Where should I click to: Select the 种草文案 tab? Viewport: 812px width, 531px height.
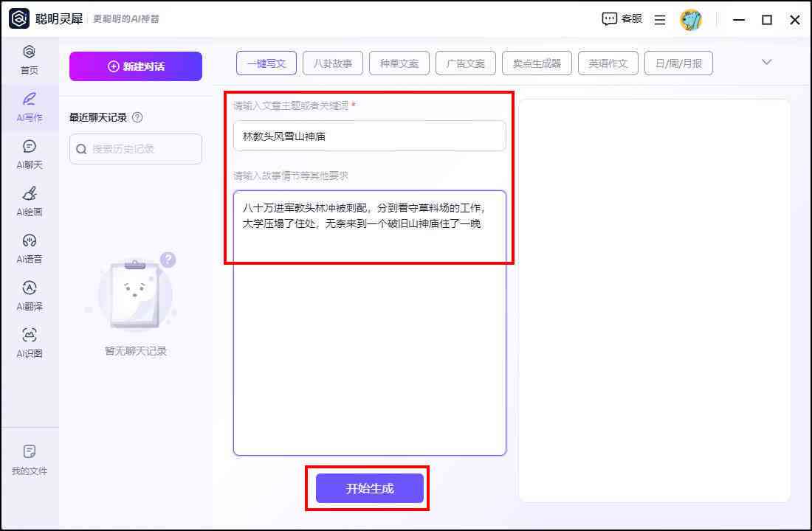[399, 63]
